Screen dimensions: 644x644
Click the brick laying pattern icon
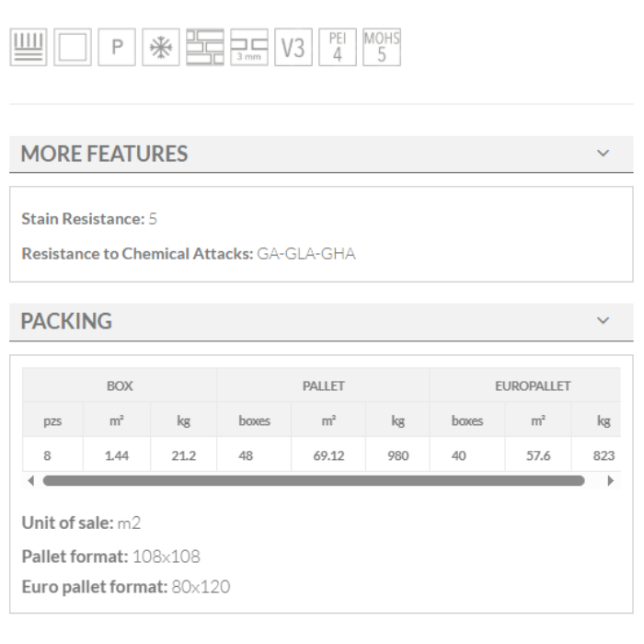(205, 47)
